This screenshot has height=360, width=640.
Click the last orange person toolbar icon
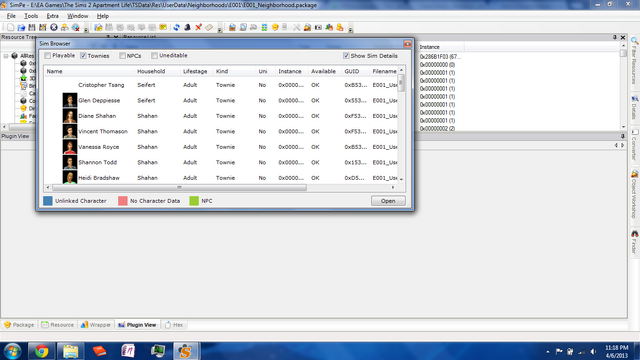pos(340,27)
